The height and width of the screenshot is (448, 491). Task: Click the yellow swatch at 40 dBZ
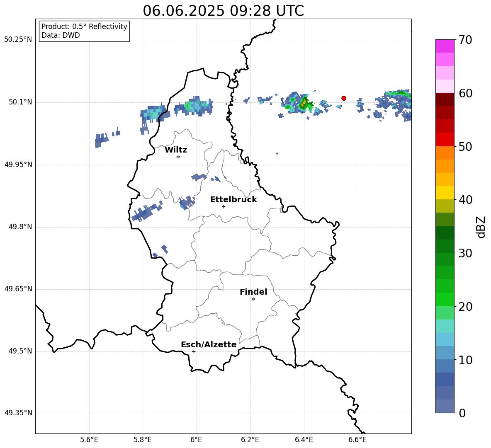(x=445, y=193)
